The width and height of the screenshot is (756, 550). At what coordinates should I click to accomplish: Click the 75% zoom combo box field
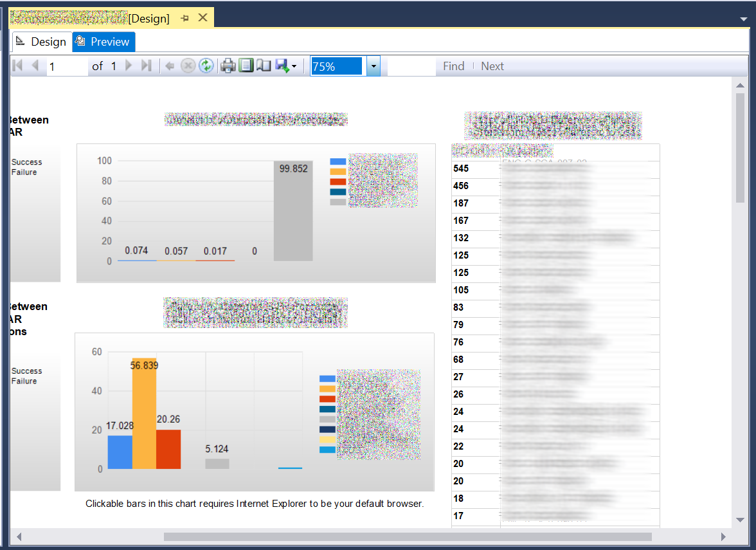(x=336, y=66)
